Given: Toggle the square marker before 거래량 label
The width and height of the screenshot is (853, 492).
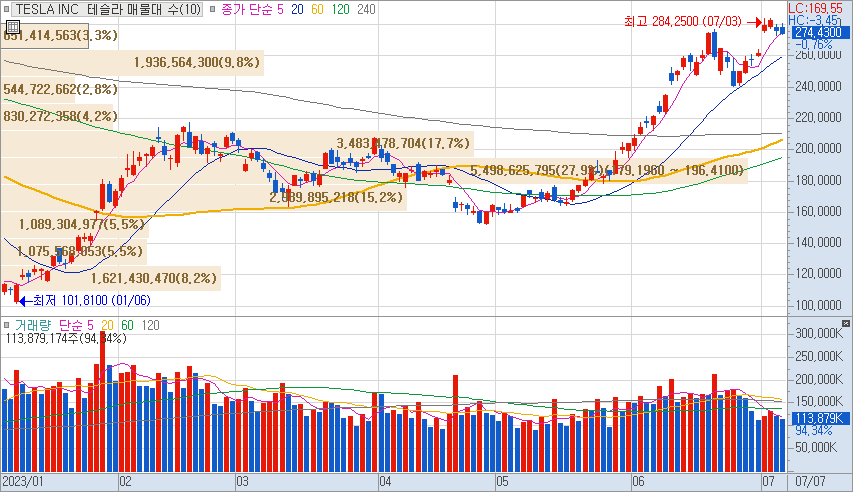Looking at the screenshot, I should (7, 325).
